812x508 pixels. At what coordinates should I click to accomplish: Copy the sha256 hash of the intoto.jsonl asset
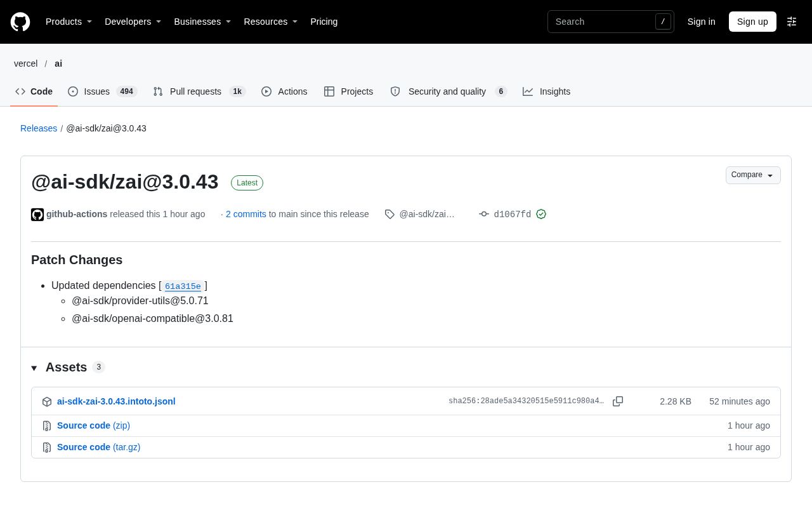tap(618, 401)
